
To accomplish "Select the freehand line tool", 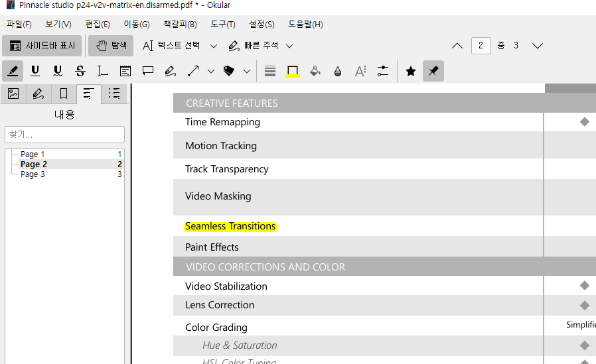I will click(x=171, y=71).
